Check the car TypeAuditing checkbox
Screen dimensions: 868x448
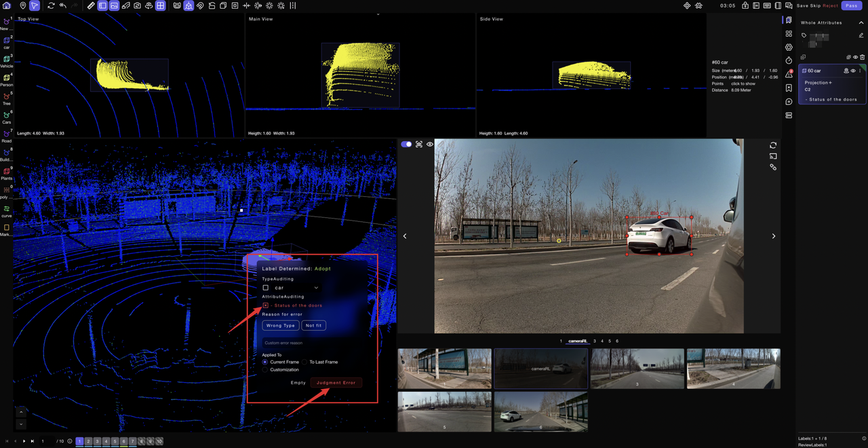coord(266,288)
